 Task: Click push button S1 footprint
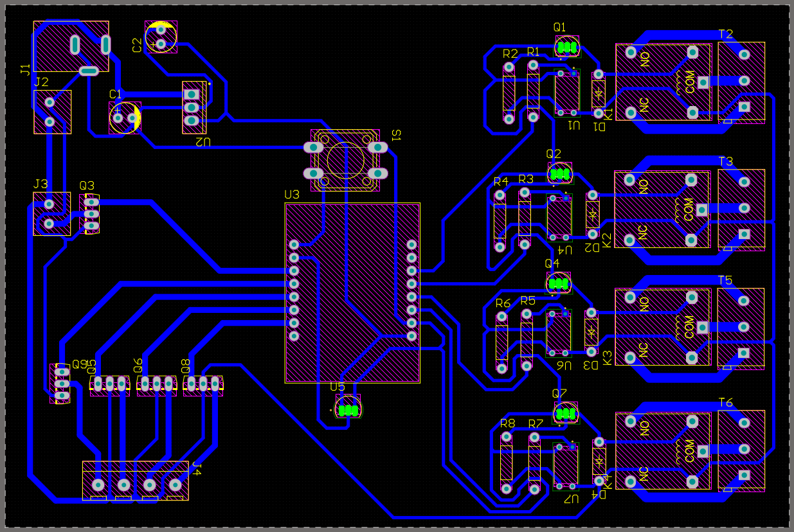(346, 160)
